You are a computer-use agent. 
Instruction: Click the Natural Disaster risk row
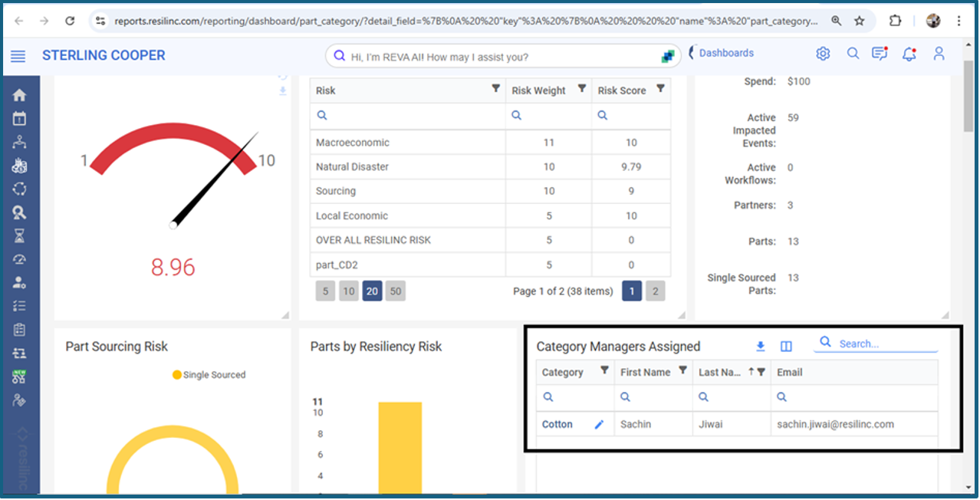click(x=490, y=167)
